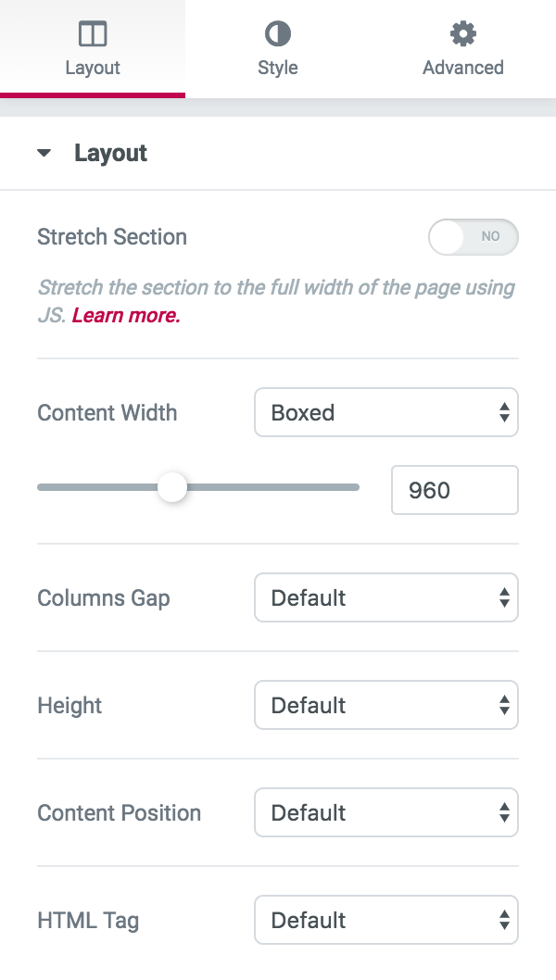Select the Layout tab label

pyautogui.click(x=93, y=68)
